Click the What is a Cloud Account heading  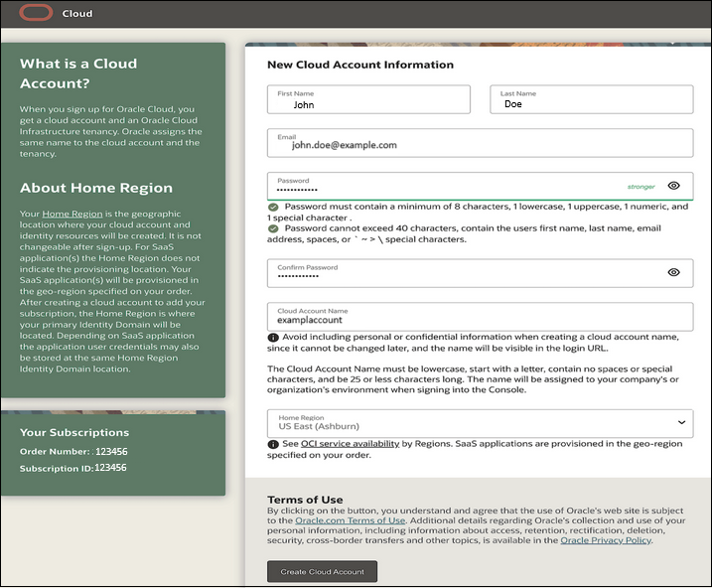pyautogui.click(x=78, y=73)
